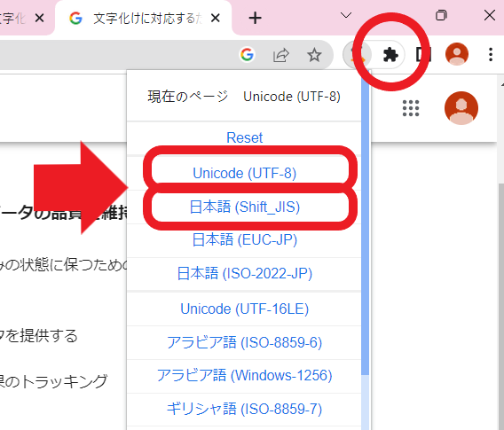Open the Google account avatar on page
This screenshot has width=504, height=430.
[x=461, y=108]
